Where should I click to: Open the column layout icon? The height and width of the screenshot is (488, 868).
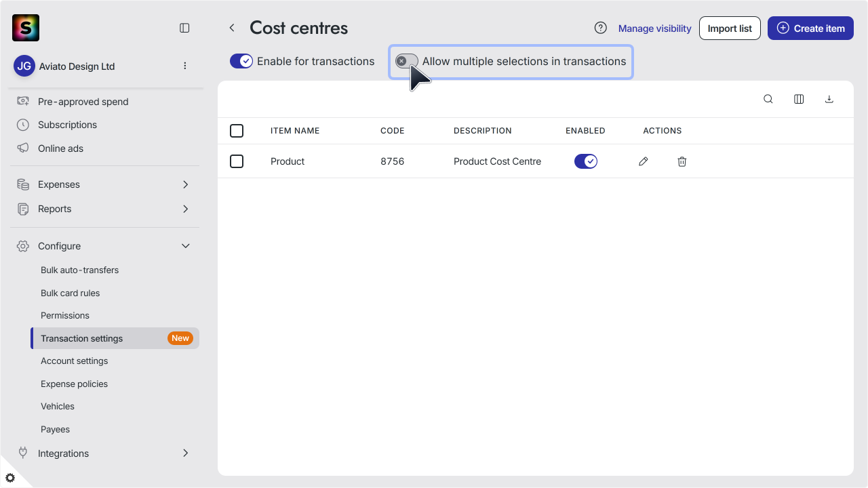(799, 99)
